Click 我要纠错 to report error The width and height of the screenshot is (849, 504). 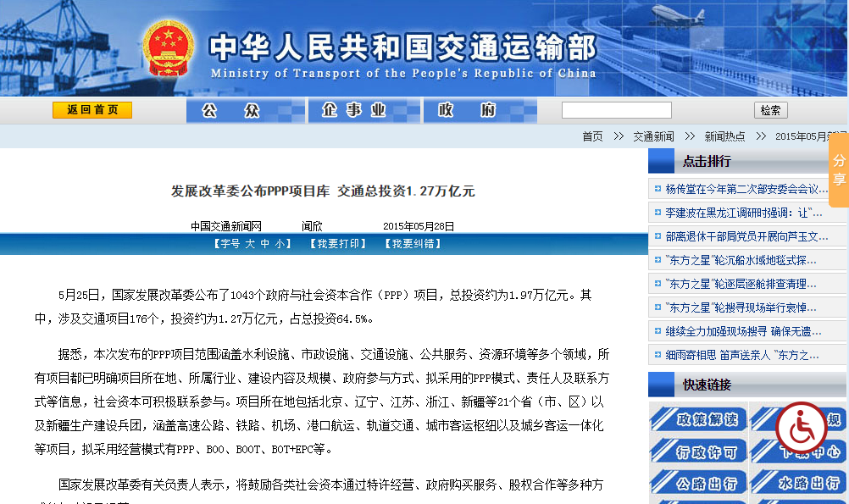coord(413,244)
